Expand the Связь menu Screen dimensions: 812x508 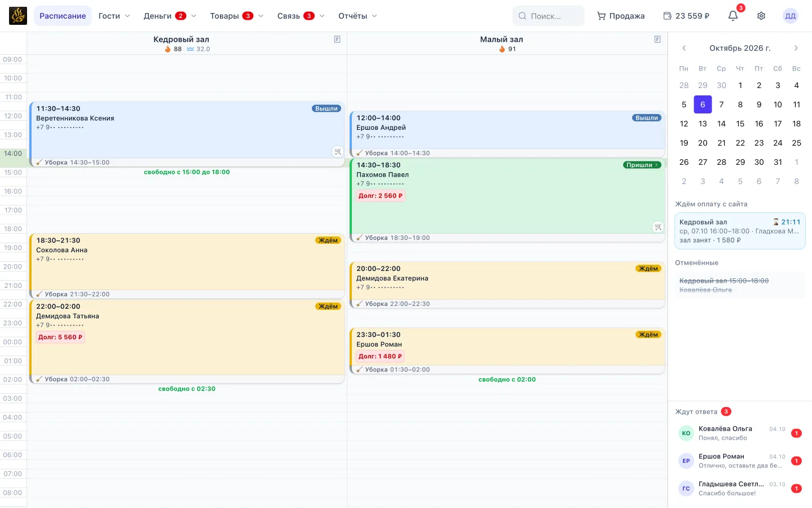click(x=301, y=16)
